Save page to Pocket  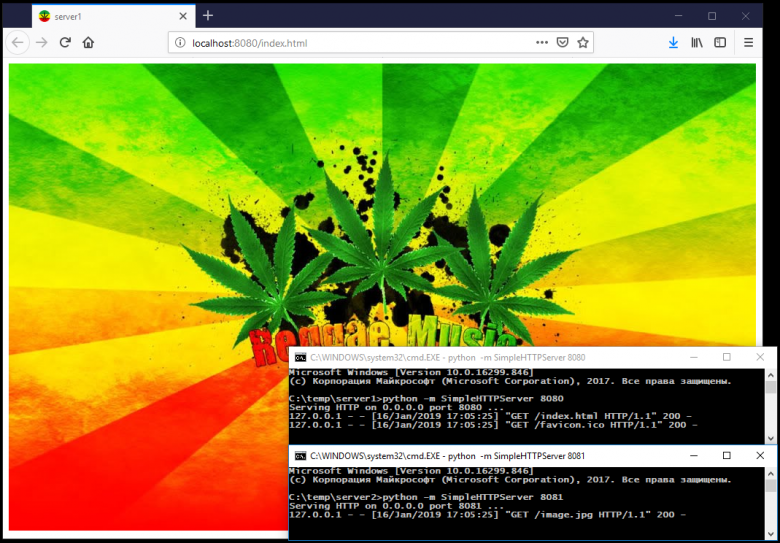(x=562, y=43)
